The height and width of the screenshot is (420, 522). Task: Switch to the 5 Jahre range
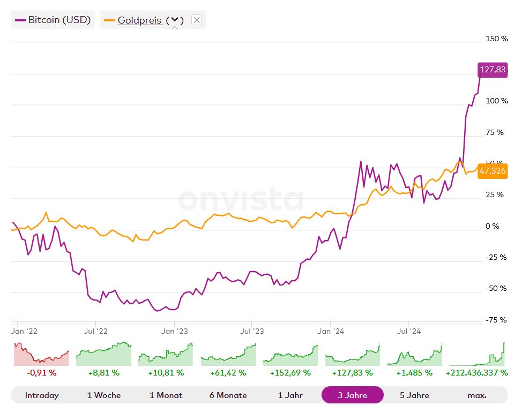pos(414,395)
